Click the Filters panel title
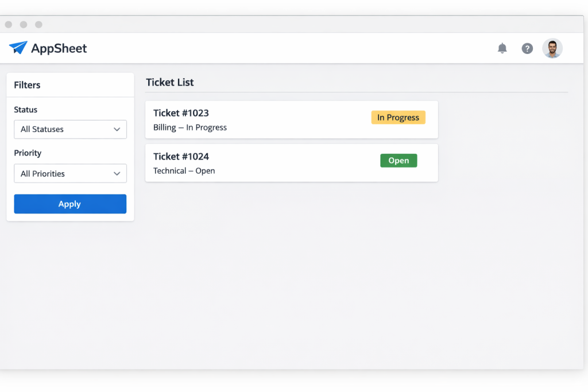 coord(27,84)
